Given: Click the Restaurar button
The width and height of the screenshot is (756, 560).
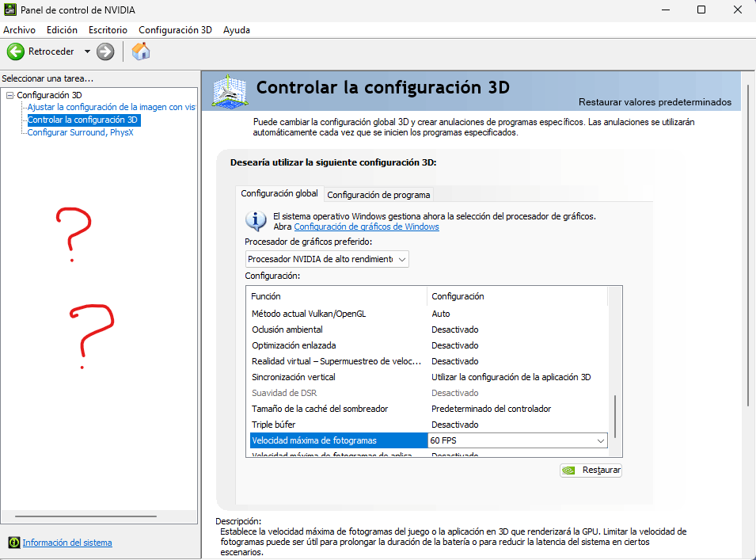Looking at the screenshot, I should click(591, 470).
